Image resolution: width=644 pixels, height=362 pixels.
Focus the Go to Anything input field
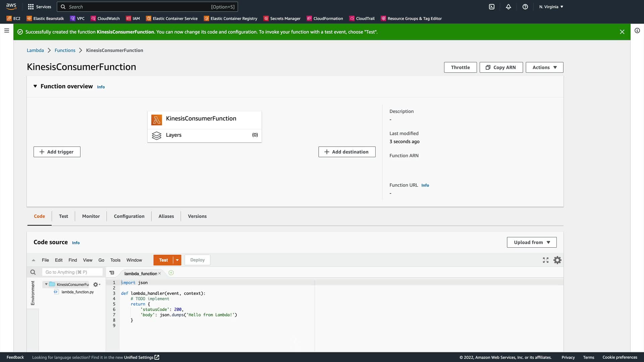point(72,272)
